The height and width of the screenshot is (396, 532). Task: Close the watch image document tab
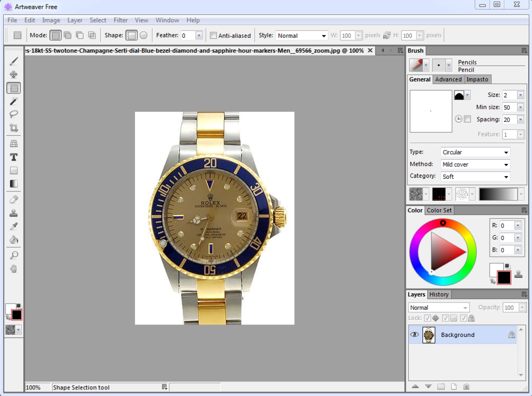[370, 51]
